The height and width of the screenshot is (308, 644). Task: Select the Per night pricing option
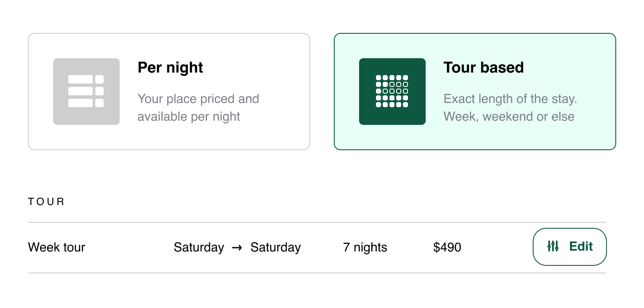click(169, 91)
